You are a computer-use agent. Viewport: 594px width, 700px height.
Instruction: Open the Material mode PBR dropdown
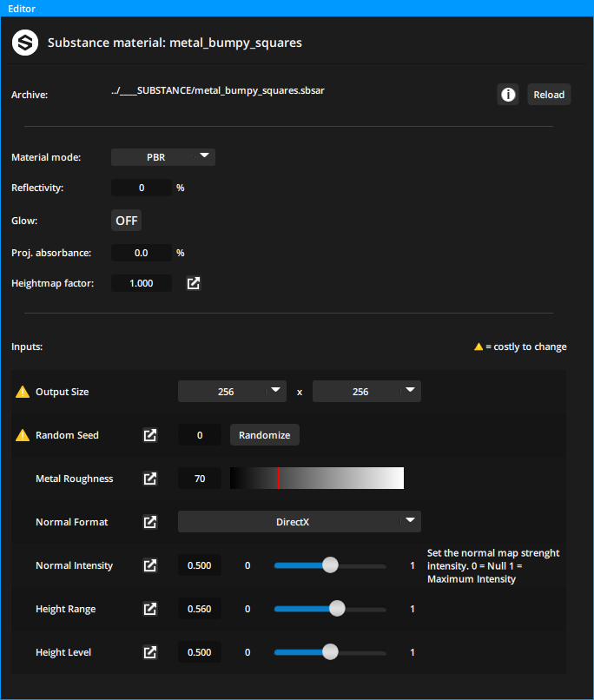(x=163, y=157)
